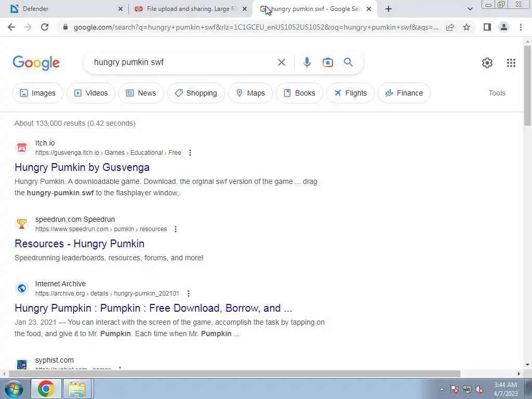Filter results by News
The height and width of the screenshot is (399, 532).
(x=141, y=93)
